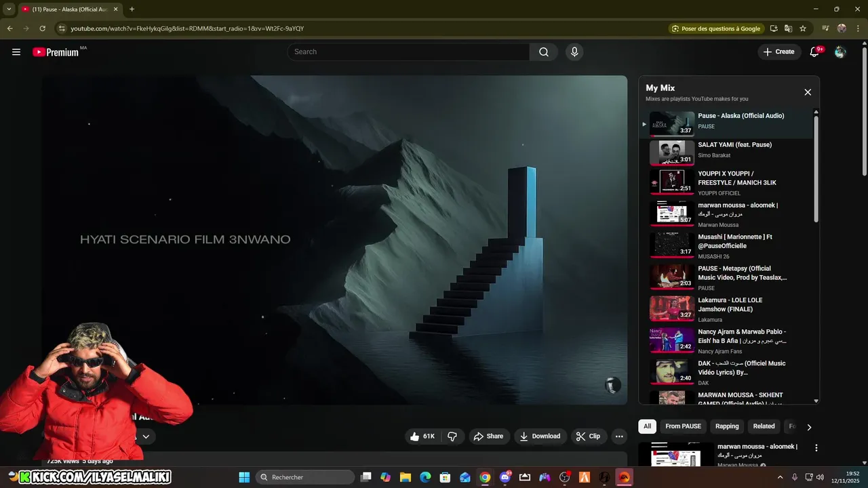
Task: Install app icon in address bar
Action: 774,28
